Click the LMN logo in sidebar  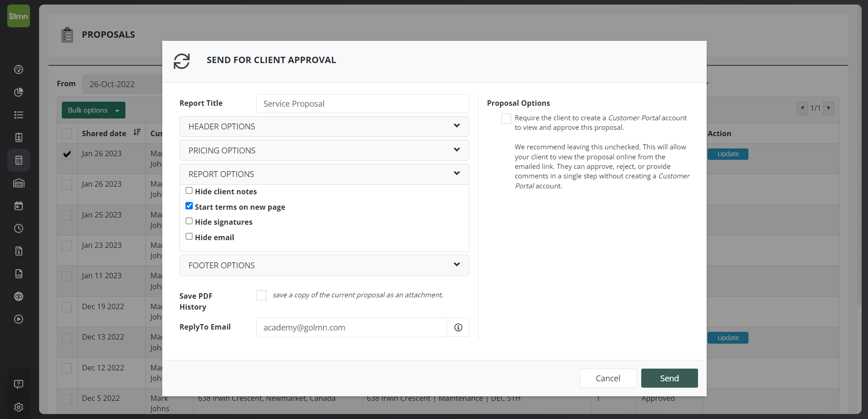coord(19,16)
